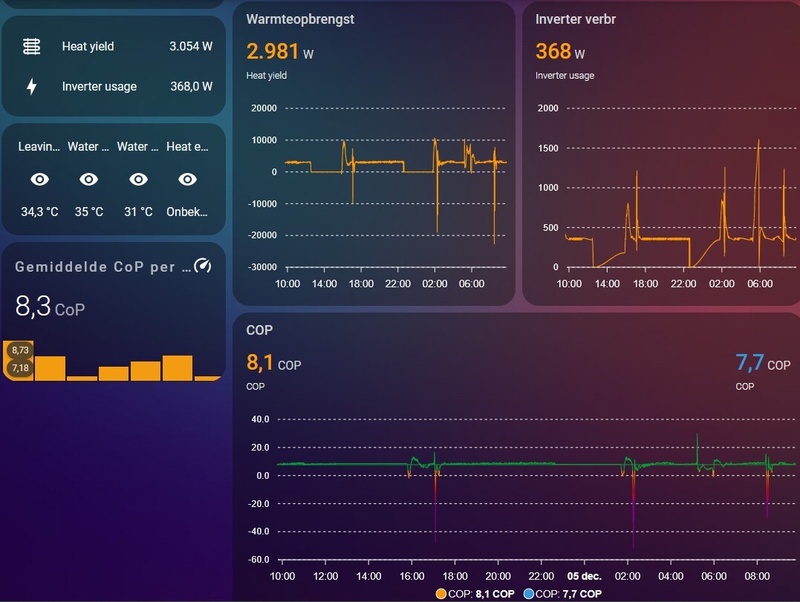The height and width of the screenshot is (602, 800).
Task: Click the eye icon above Onbek...
Action: [187, 179]
